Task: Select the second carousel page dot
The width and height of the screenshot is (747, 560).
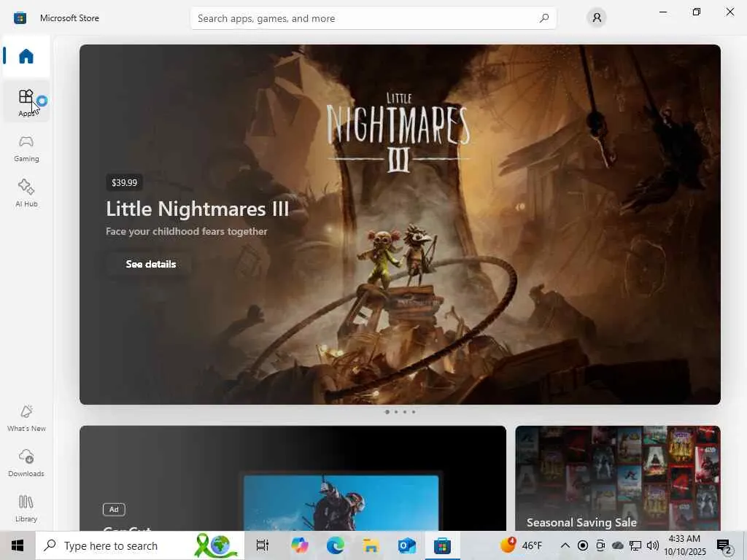Action: pyautogui.click(x=396, y=412)
